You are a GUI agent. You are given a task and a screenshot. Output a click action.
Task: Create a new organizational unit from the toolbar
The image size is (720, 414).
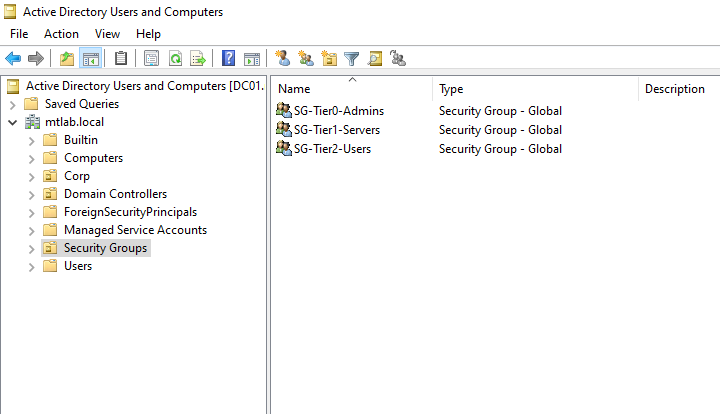pyautogui.click(x=329, y=59)
